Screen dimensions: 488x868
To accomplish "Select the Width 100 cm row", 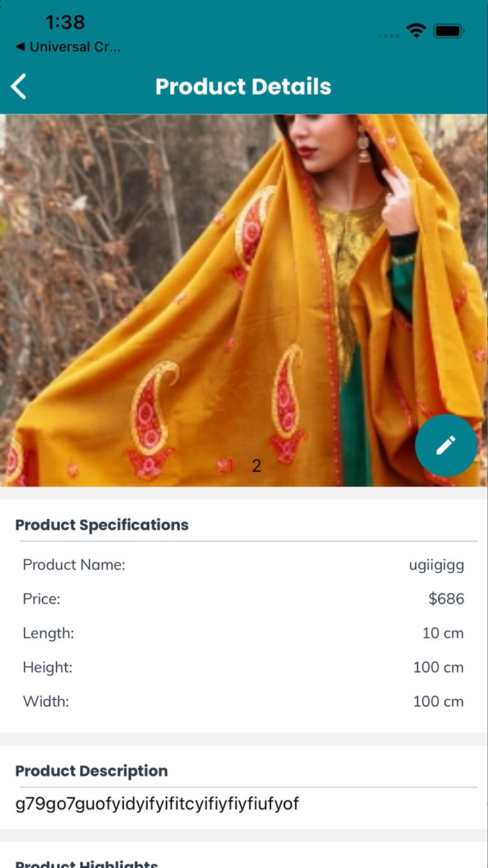I will point(244,701).
